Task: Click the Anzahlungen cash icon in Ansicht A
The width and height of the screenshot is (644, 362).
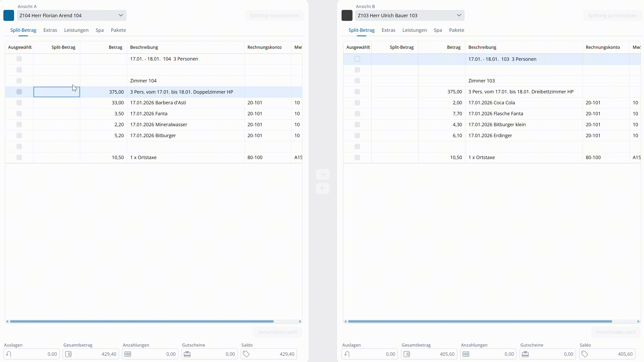Action: coord(128,354)
